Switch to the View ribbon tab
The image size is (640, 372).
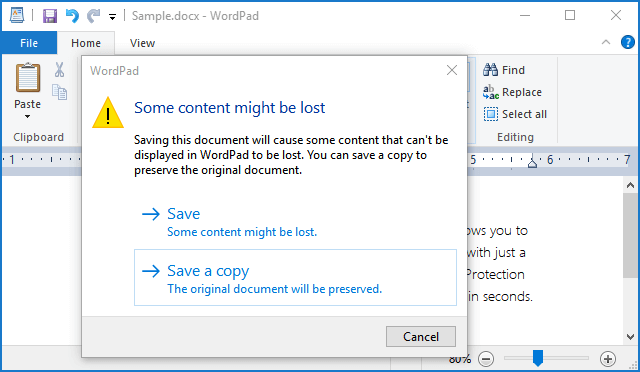[x=142, y=43]
